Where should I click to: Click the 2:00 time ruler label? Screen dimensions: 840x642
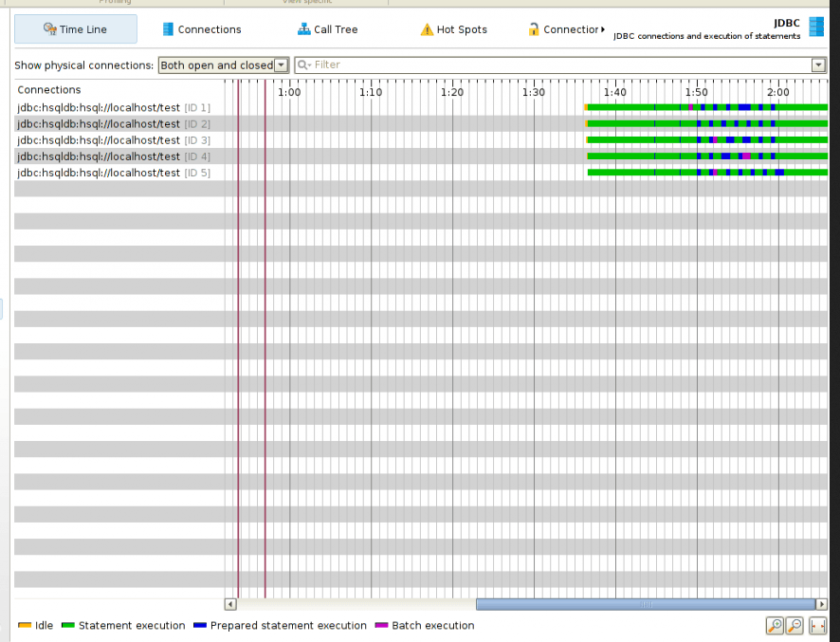point(777,92)
